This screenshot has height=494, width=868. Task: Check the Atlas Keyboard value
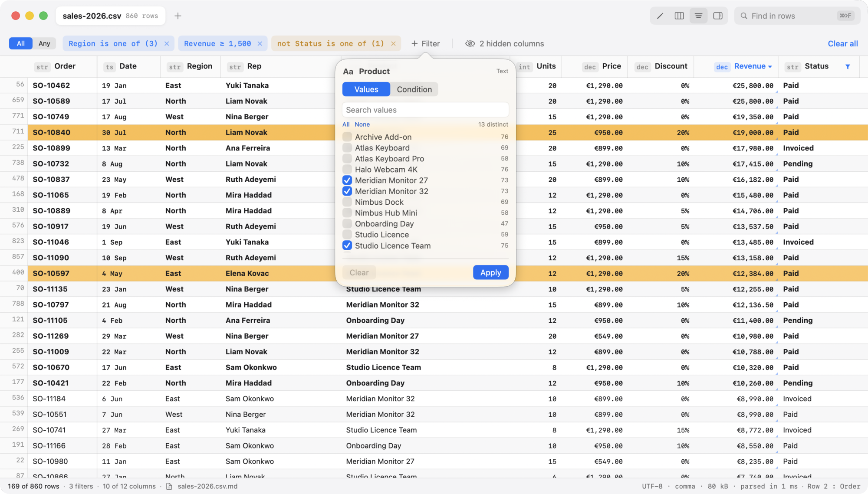[x=347, y=147]
